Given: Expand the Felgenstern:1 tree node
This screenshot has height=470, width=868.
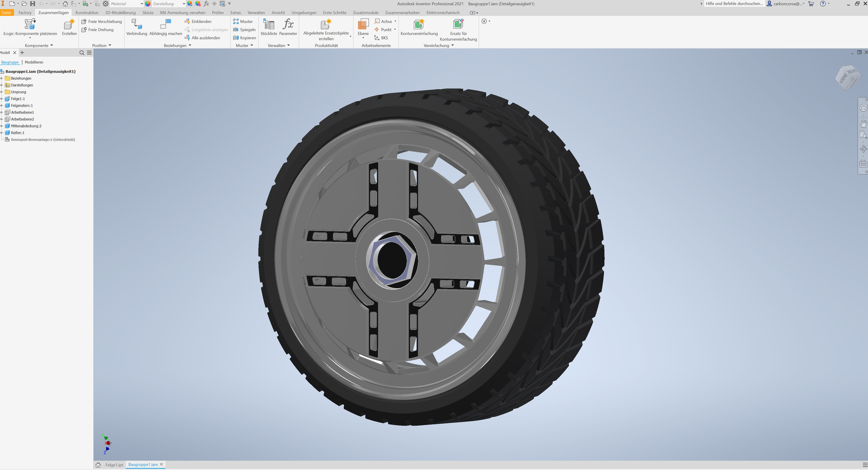Looking at the screenshot, I should coord(2,106).
